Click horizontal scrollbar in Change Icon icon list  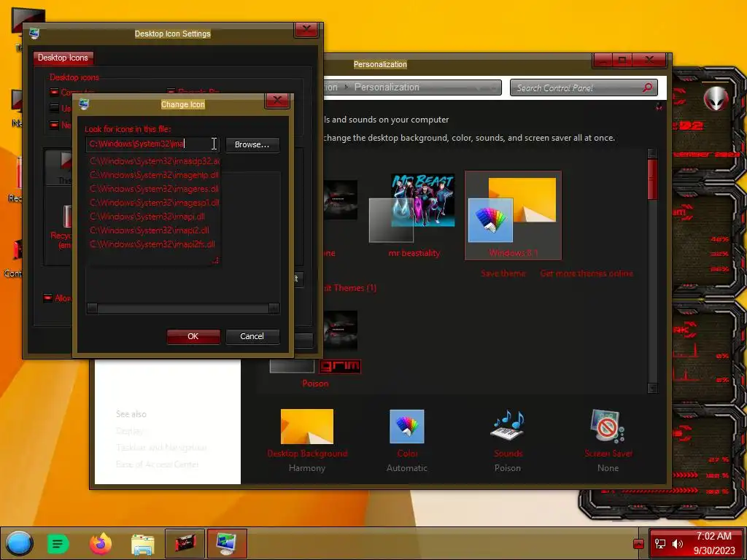coord(183,308)
